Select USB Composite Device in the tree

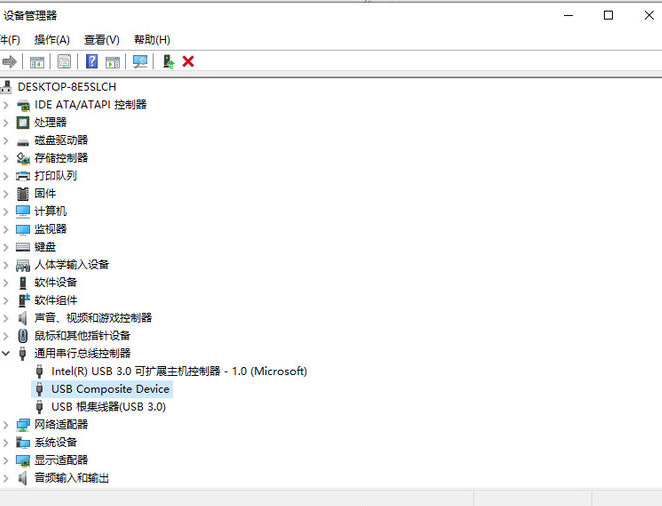(x=110, y=389)
